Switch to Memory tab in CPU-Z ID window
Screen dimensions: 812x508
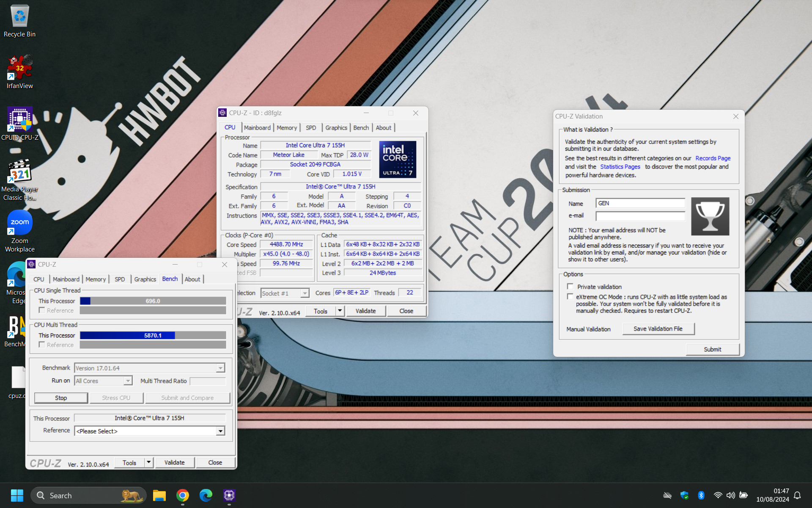(x=287, y=127)
